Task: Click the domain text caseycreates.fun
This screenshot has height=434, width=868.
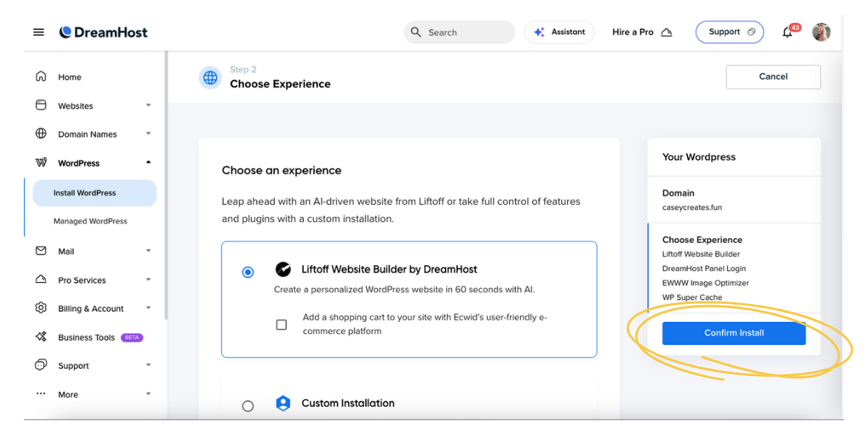Action: (692, 208)
